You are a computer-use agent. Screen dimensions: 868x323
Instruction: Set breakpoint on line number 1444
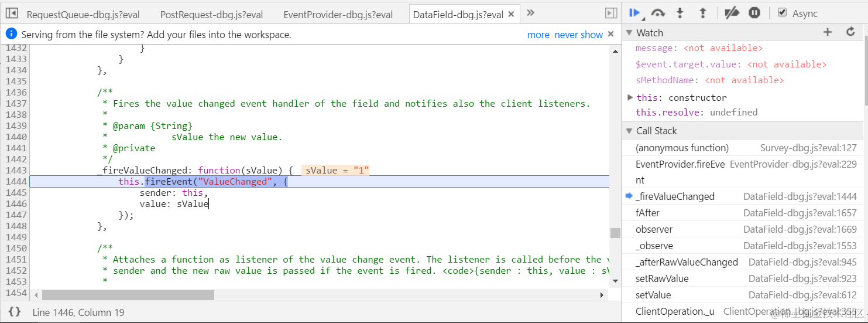pyautogui.click(x=16, y=182)
